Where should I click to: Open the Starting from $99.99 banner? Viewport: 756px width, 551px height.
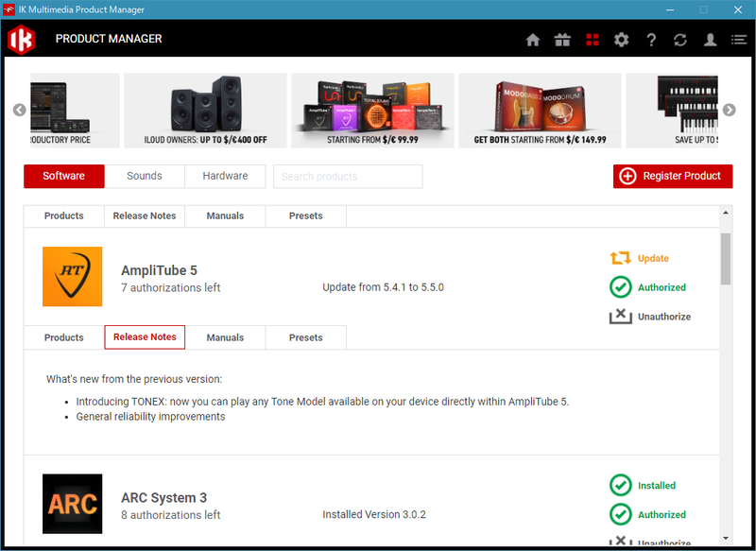coord(372,111)
